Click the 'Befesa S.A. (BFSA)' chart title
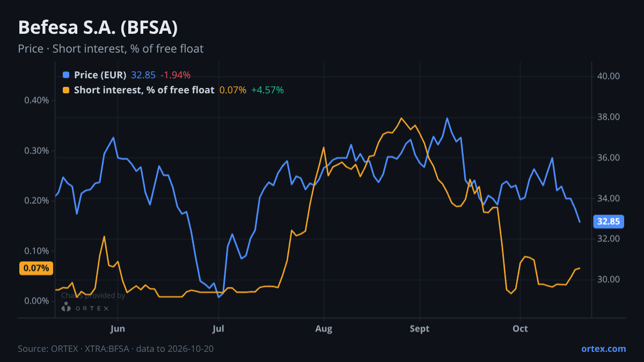Viewport: 644px width, 362px height. pyautogui.click(x=98, y=27)
